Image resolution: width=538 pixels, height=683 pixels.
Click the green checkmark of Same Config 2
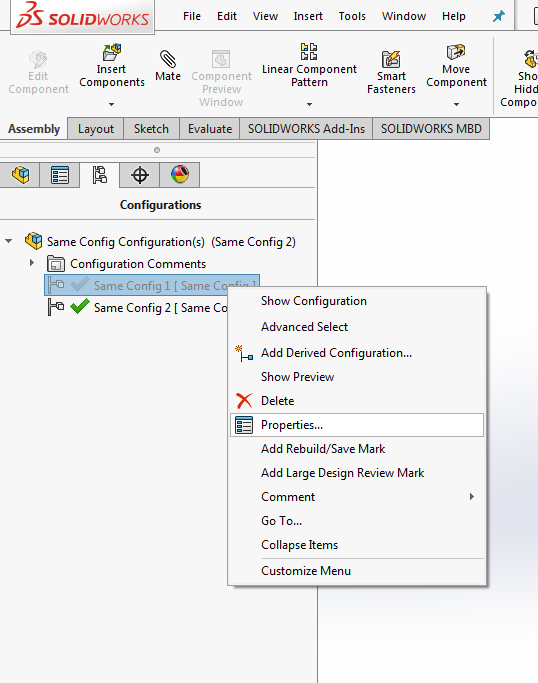(x=80, y=307)
